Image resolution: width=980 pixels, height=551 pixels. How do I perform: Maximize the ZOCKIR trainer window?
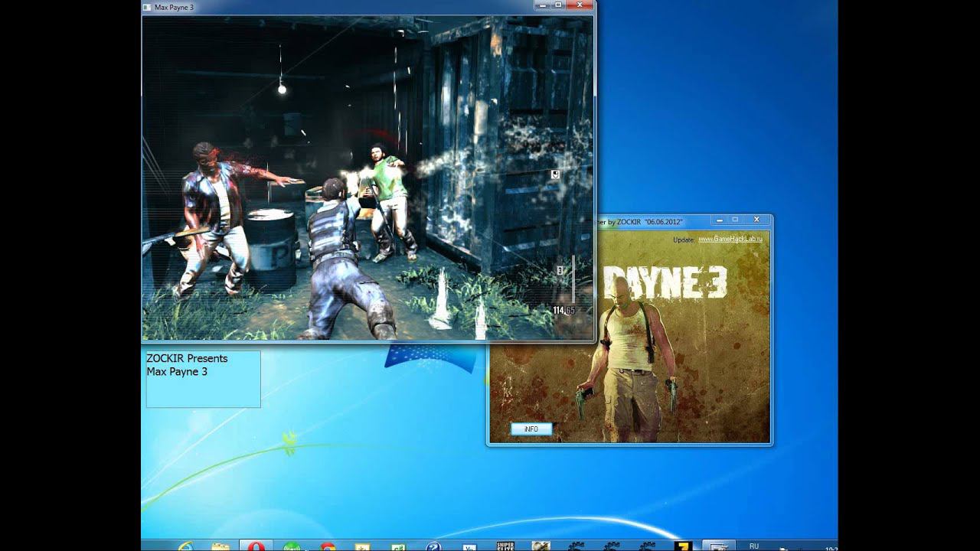(735, 220)
